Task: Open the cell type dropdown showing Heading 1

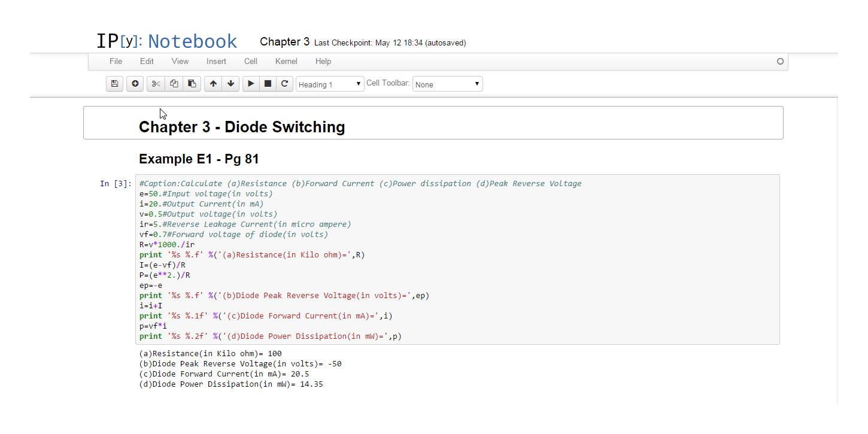Action: coord(330,84)
